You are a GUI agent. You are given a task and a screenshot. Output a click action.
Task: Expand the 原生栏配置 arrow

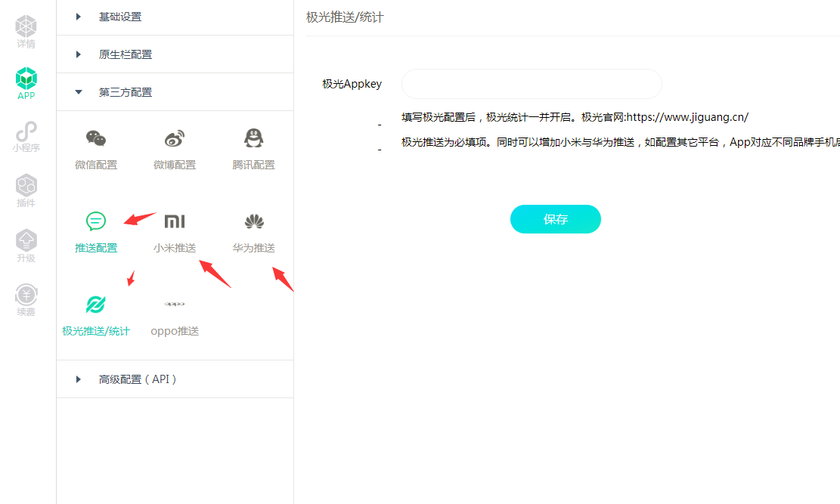click(78, 54)
